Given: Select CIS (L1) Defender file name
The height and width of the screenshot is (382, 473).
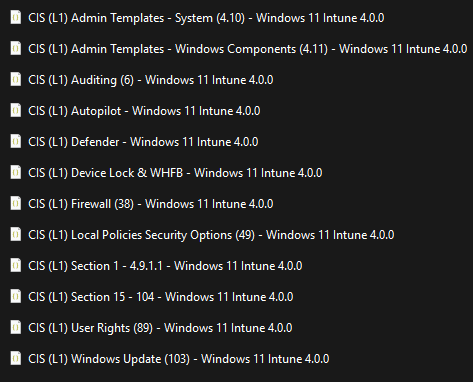Looking at the screenshot, I should click(143, 142).
